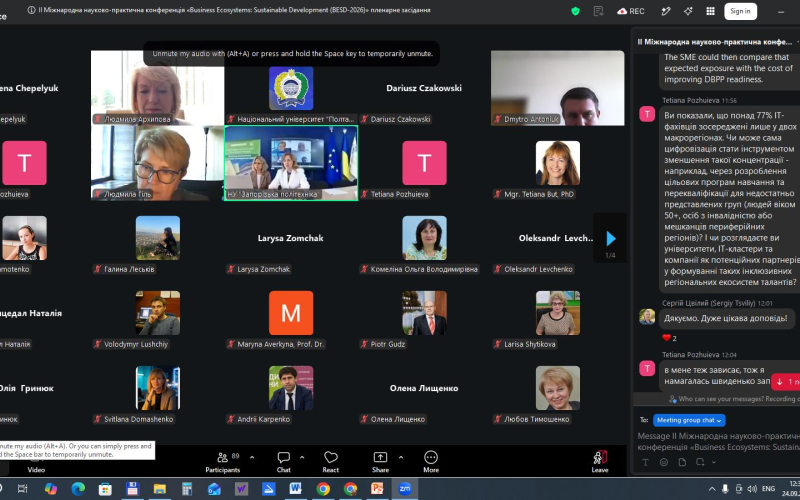
Task: Toggle the Video button
Action: tap(36, 469)
